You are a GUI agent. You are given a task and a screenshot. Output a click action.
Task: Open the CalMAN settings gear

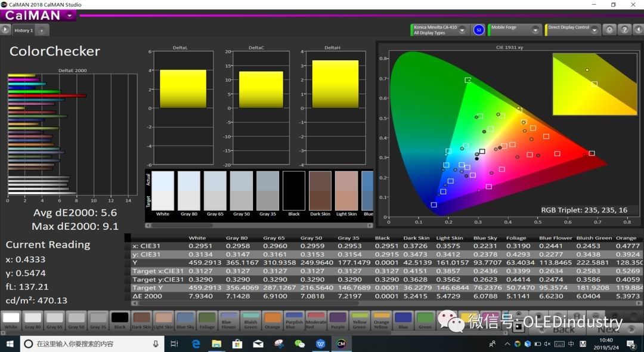609,29
